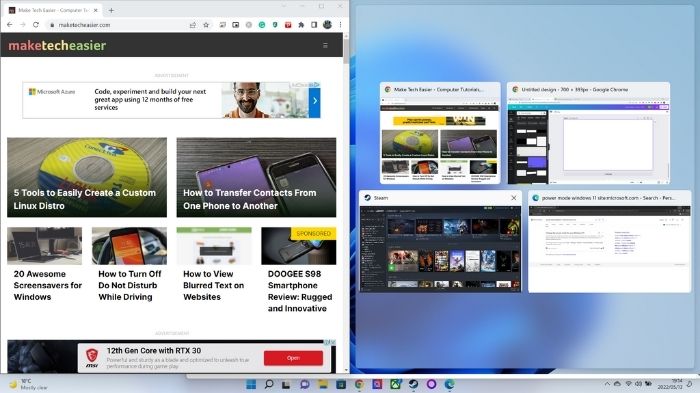The width and height of the screenshot is (700, 393).
Task: Click the Azure ad arrow button
Action: coord(315,100)
